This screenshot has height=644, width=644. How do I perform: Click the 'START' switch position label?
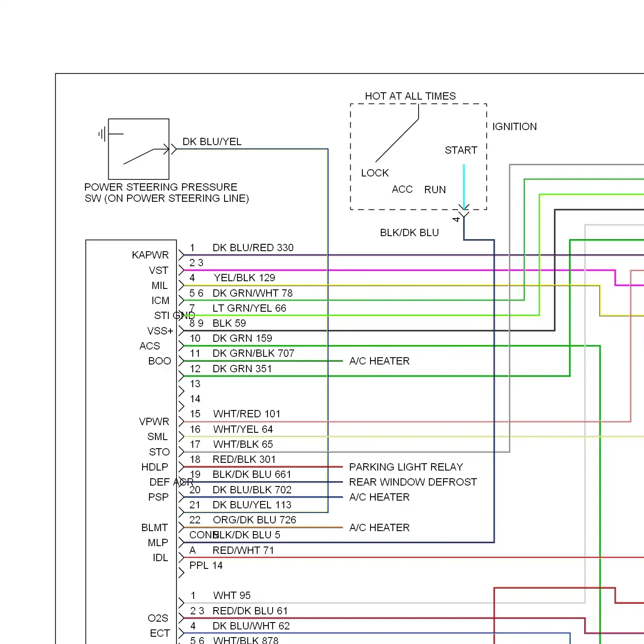coord(461,150)
